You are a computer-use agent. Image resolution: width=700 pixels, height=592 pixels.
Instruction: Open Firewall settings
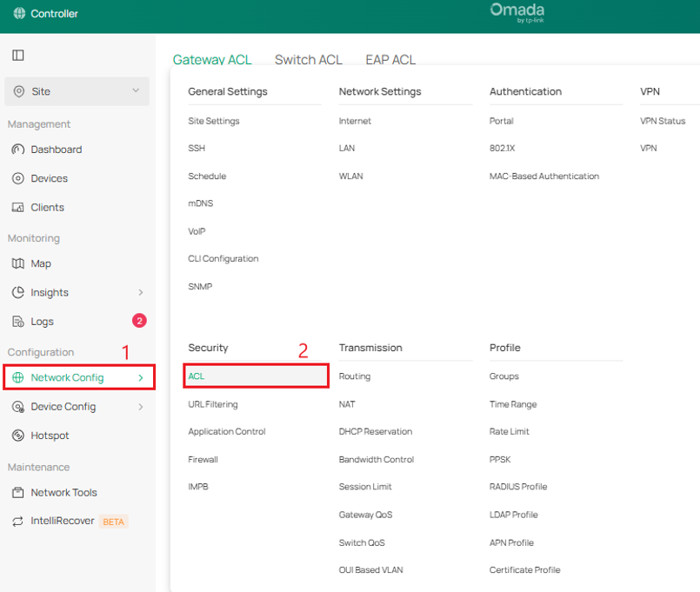click(x=203, y=460)
